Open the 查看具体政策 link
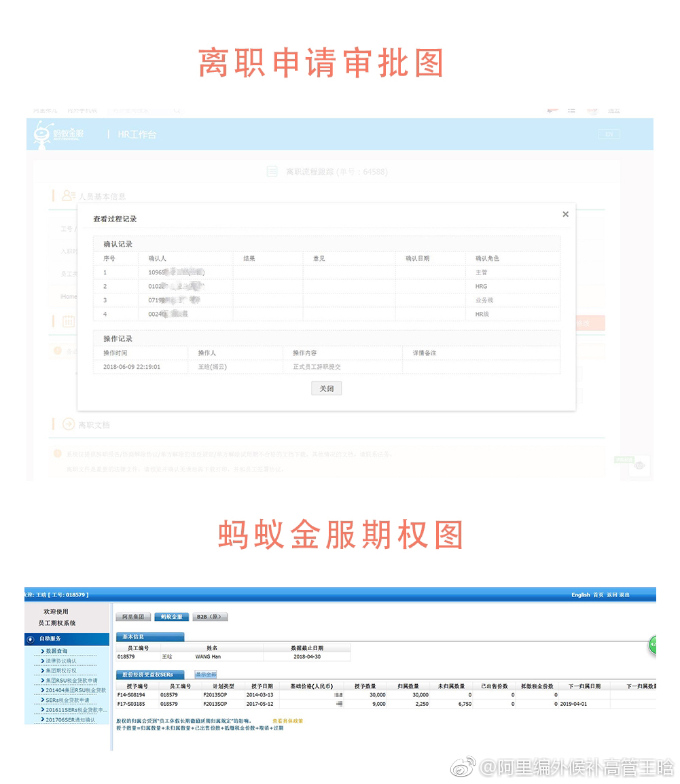The image size is (680, 784). (287, 721)
